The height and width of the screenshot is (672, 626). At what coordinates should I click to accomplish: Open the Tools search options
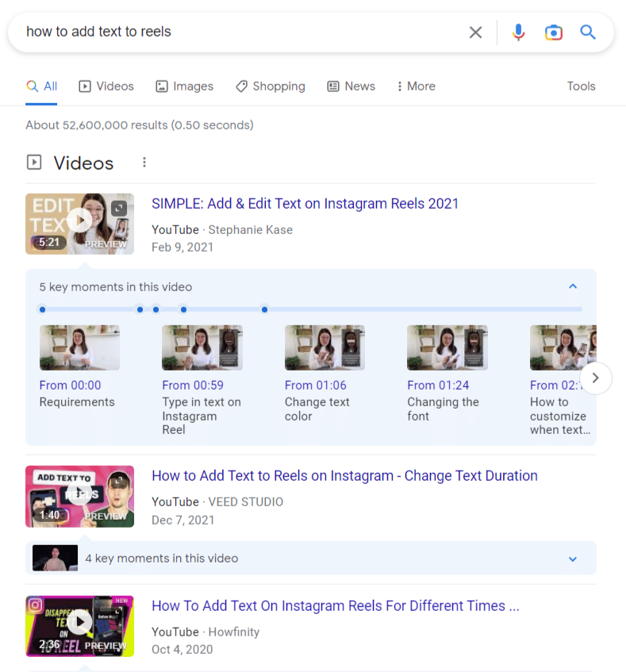[581, 86]
